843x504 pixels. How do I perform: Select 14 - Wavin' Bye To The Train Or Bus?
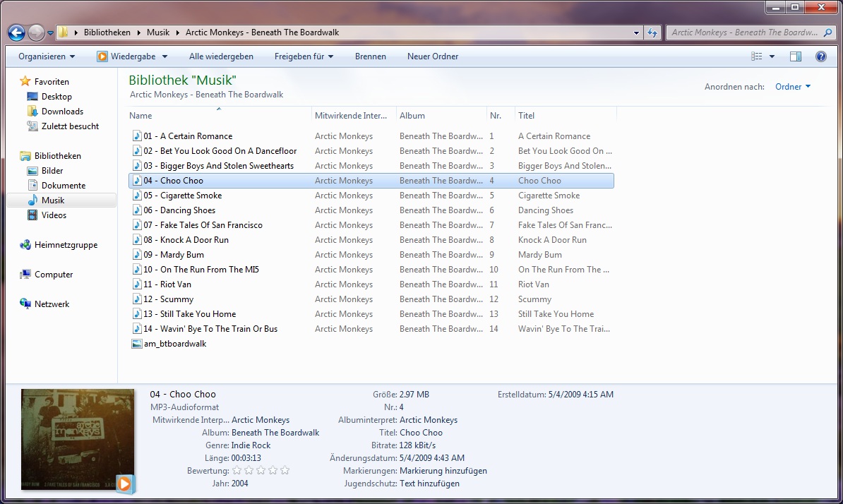[210, 329]
